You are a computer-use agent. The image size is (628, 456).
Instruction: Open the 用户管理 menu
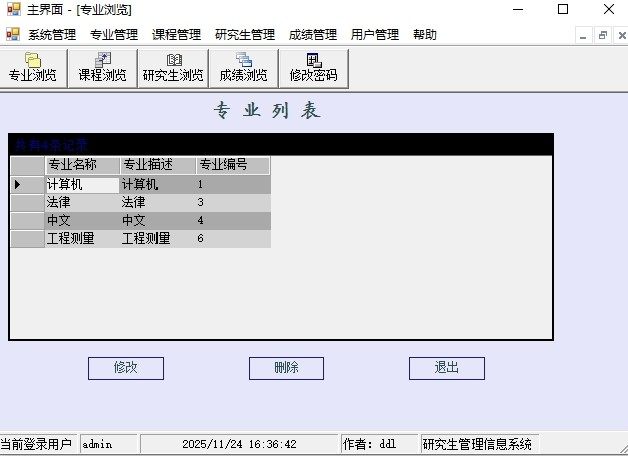point(375,35)
